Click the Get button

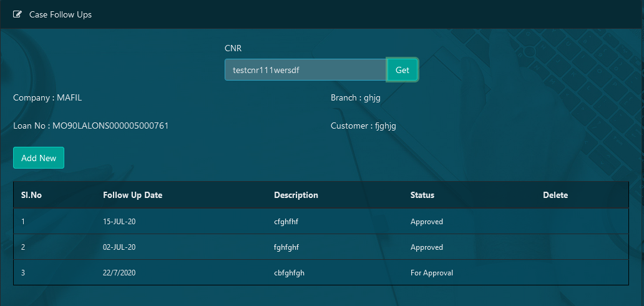tap(402, 70)
